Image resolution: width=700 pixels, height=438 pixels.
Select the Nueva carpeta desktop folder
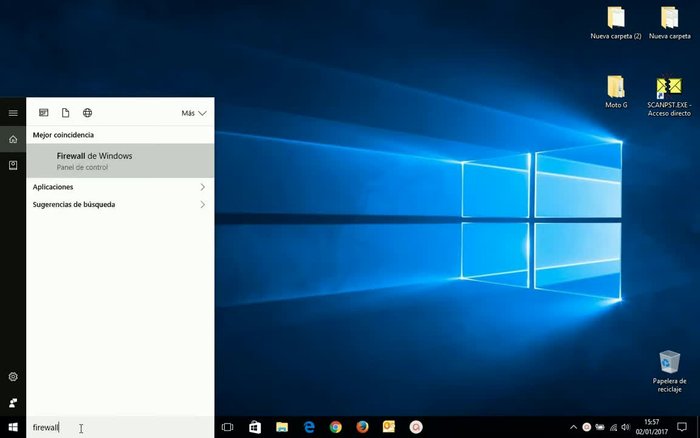click(x=670, y=23)
